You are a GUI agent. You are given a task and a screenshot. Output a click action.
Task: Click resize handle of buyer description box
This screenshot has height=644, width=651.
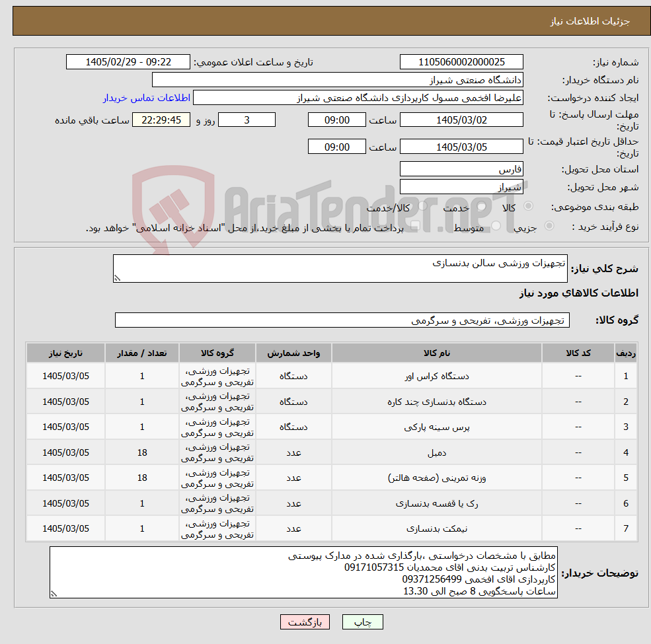point(54,594)
